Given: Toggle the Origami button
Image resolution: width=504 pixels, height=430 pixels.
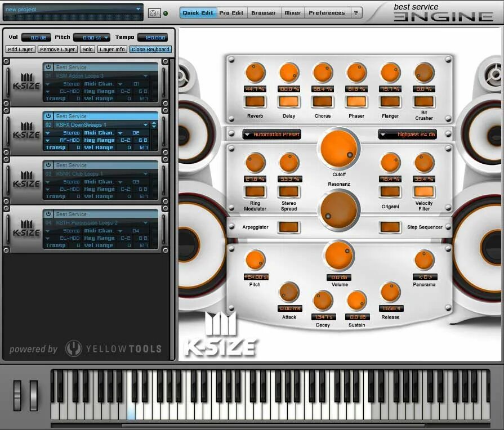Looking at the screenshot, I should click(x=390, y=192).
